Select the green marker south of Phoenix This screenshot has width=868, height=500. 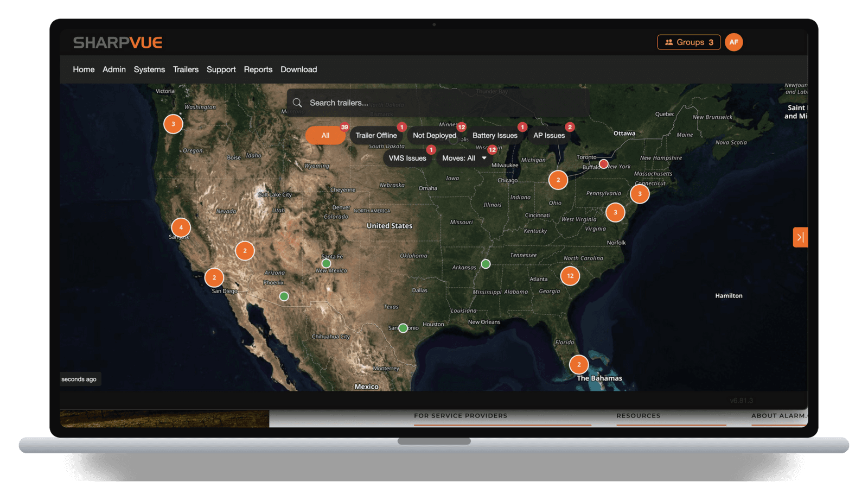[284, 296]
